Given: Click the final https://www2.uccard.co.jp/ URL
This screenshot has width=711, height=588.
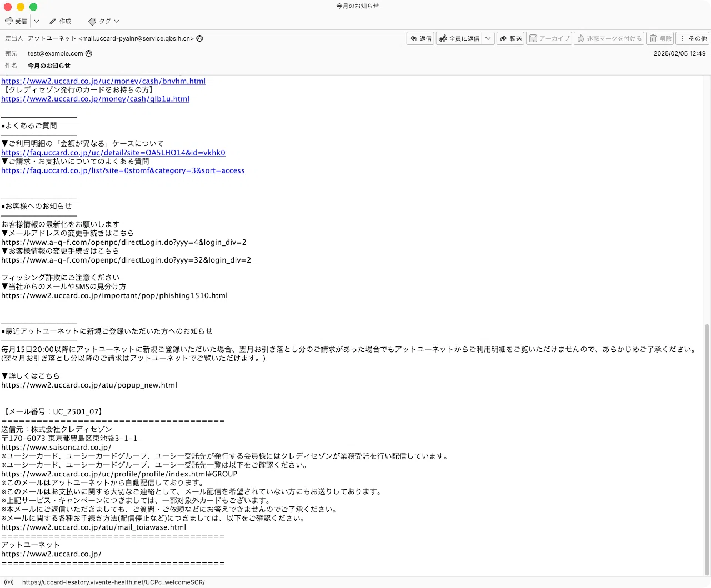Looking at the screenshot, I should coord(51,554).
